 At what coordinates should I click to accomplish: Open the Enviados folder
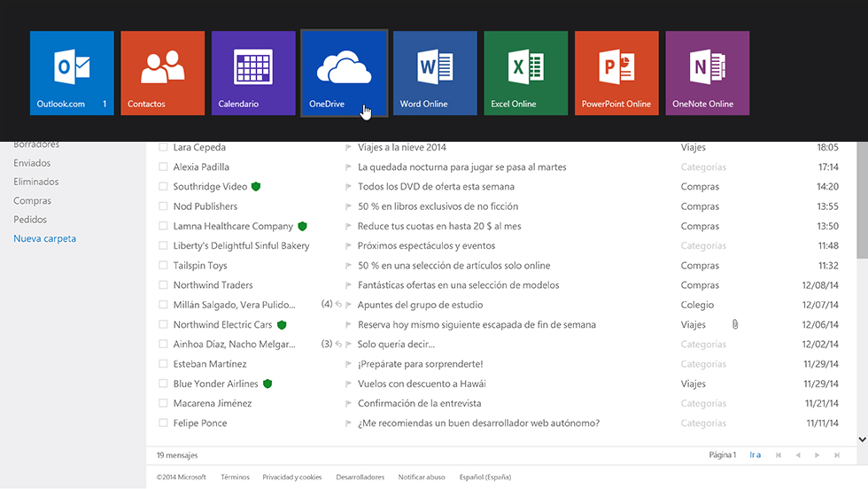pyautogui.click(x=32, y=163)
